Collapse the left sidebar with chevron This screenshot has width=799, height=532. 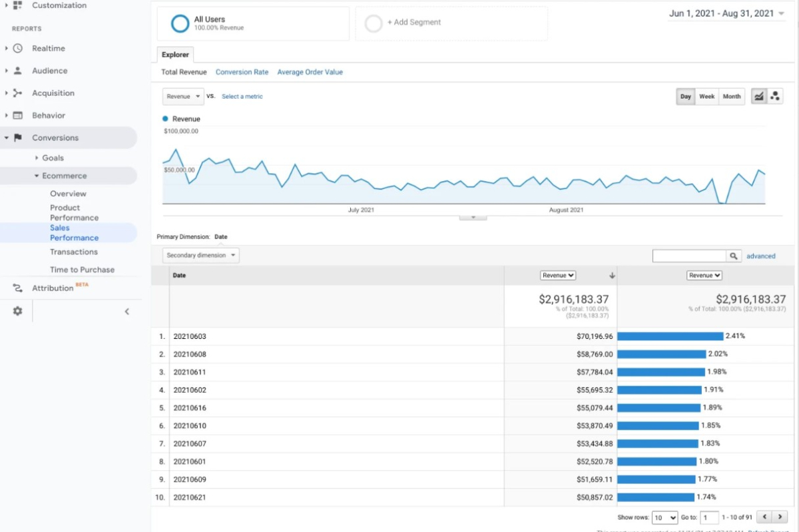127,311
